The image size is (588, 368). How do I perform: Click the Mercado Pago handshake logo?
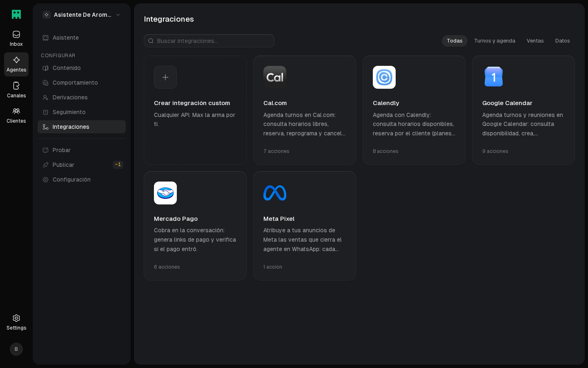[165, 193]
